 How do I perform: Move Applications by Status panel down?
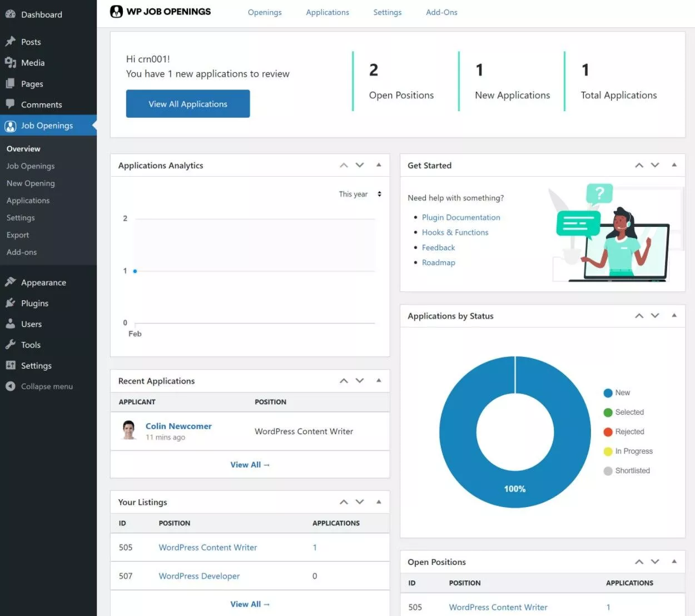[655, 316]
